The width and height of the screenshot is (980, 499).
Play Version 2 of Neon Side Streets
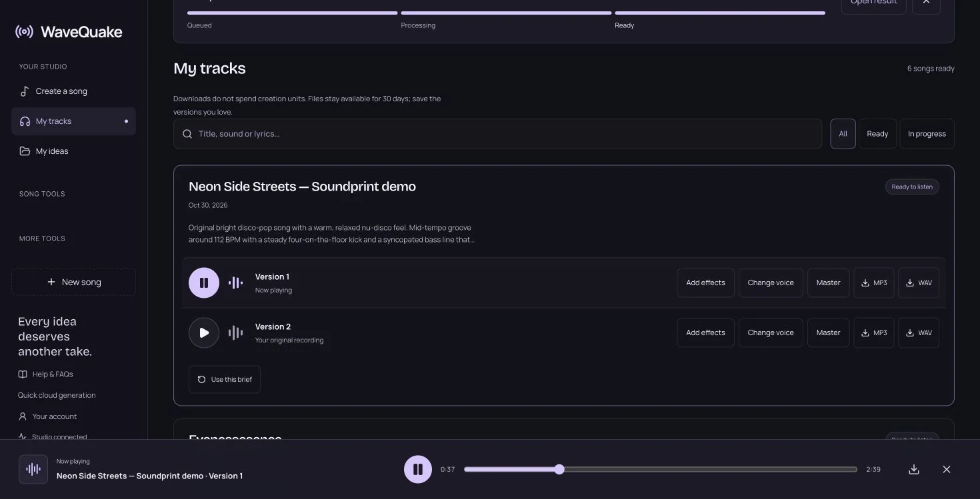(204, 332)
